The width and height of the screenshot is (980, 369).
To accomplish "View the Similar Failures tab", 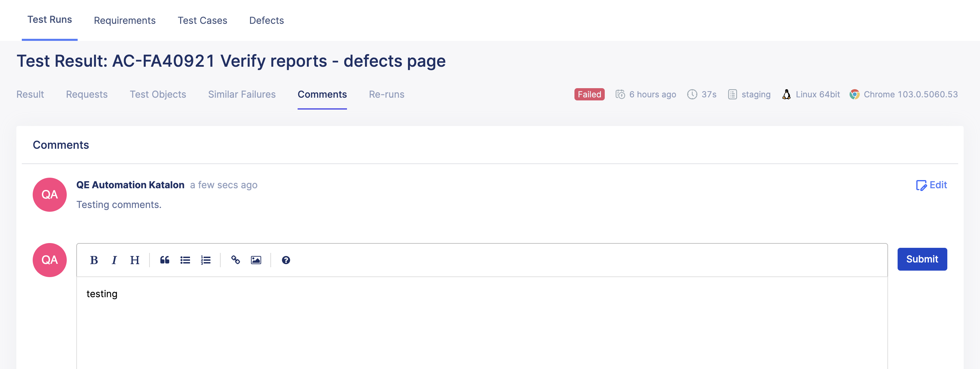I will click(x=241, y=94).
